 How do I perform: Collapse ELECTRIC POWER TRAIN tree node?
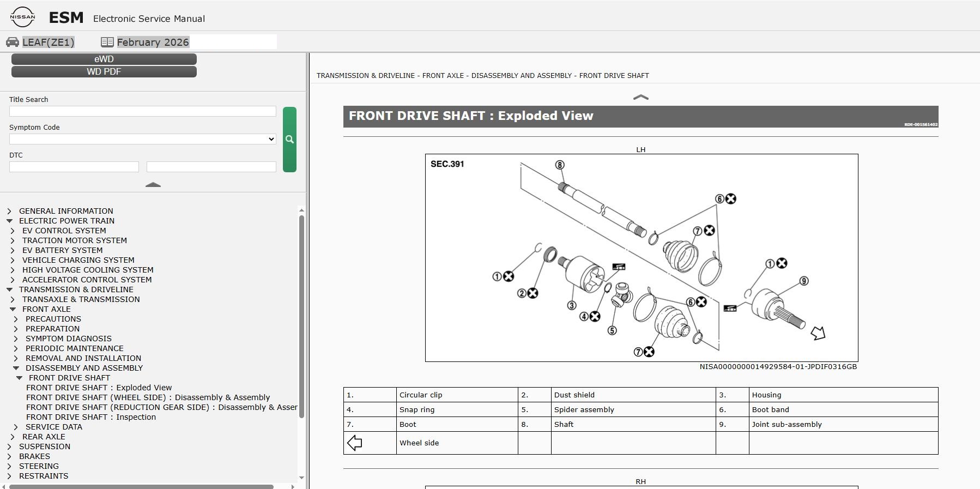9,221
